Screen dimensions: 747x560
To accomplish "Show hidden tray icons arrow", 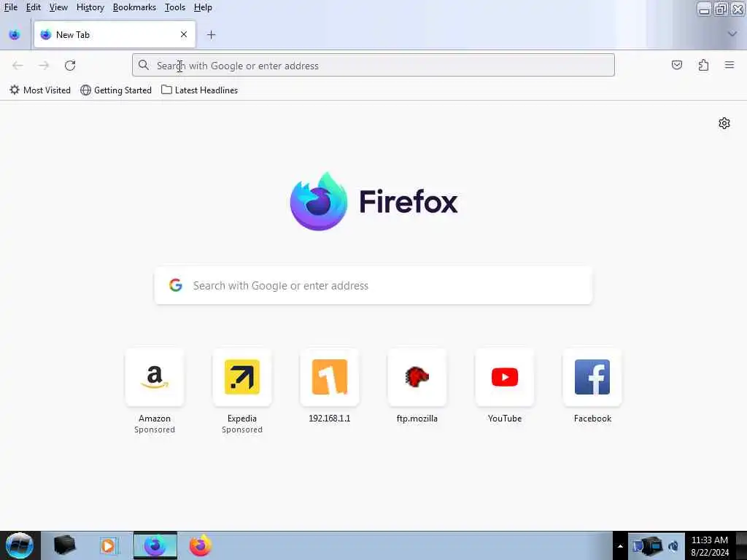I will click(620, 546).
